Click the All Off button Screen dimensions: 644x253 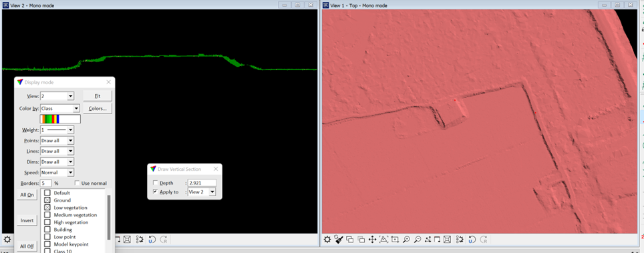point(27,246)
